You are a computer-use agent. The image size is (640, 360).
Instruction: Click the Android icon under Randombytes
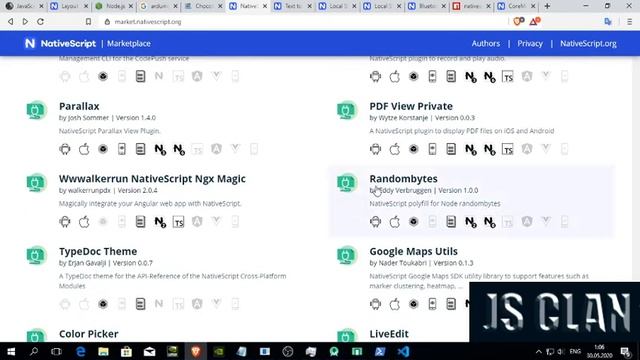tap(376, 222)
